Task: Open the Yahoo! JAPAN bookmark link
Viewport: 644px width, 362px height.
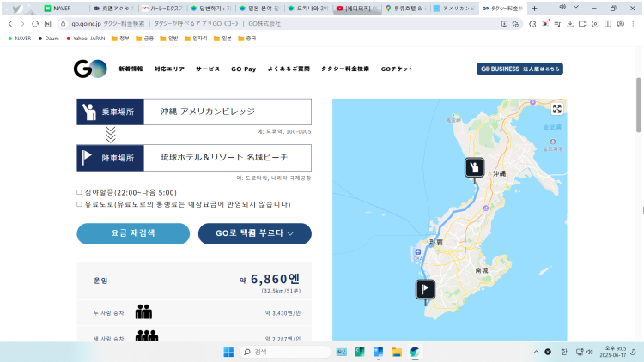Action: pyautogui.click(x=85, y=38)
